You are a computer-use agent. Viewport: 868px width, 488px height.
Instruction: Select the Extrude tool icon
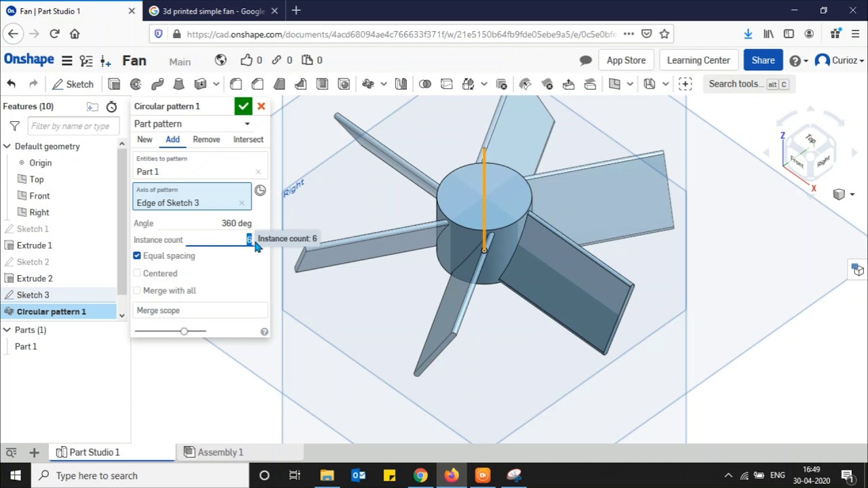click(114, 84)
